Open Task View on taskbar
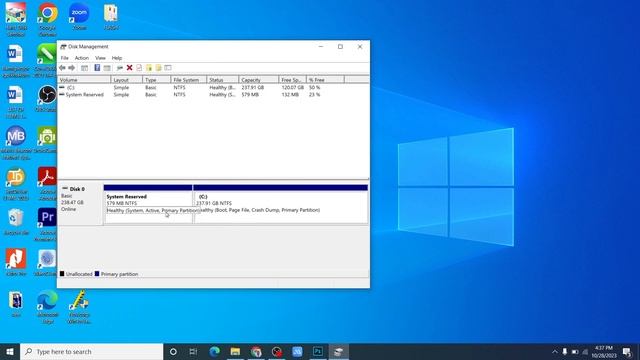640x360 pixels. click(193, 351)
